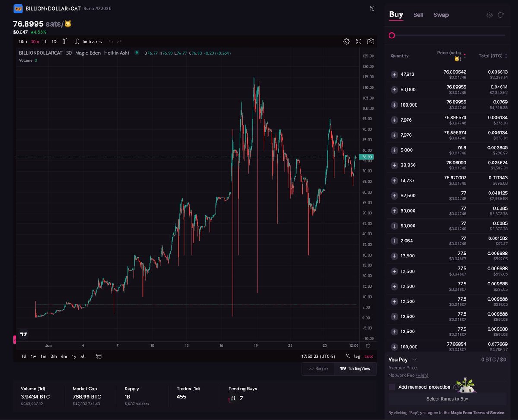Switch chart to TradingView view

[x=355, y=369]
